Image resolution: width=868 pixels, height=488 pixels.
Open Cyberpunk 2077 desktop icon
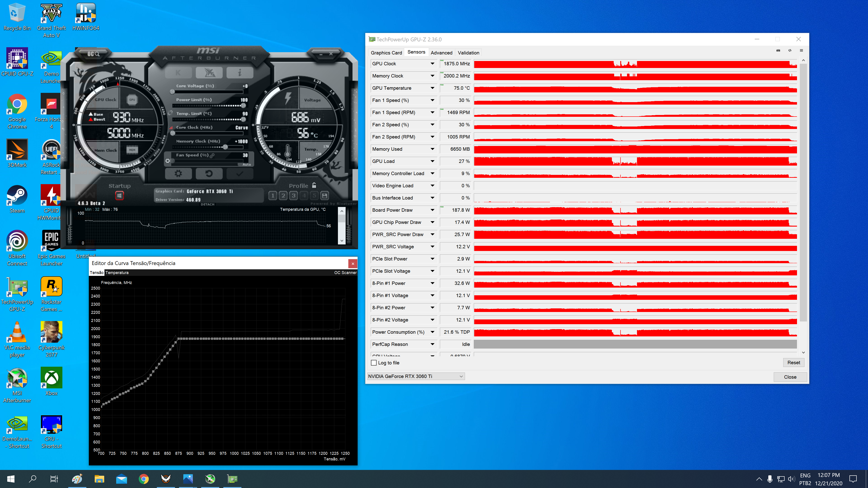pos(52,340)
